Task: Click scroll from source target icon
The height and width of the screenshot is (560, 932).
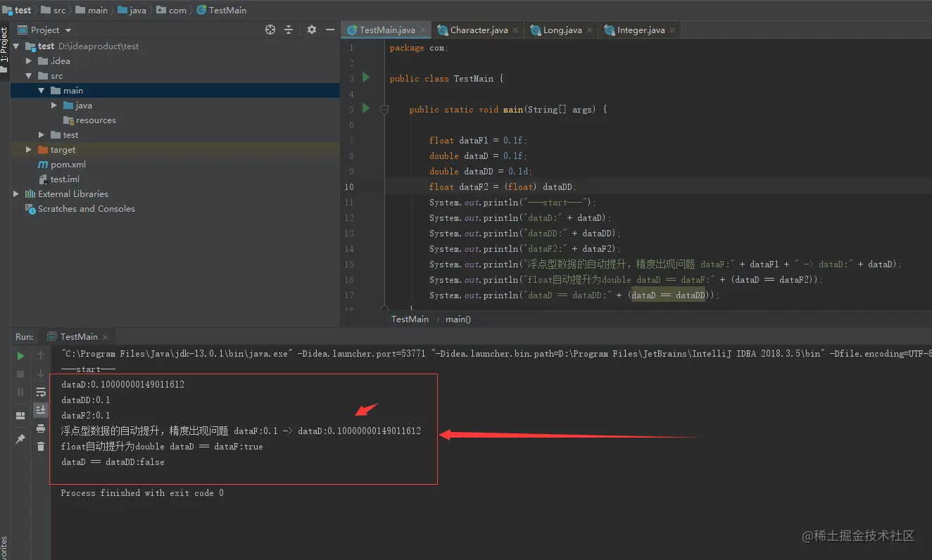Action: click(x=270, y=30)
